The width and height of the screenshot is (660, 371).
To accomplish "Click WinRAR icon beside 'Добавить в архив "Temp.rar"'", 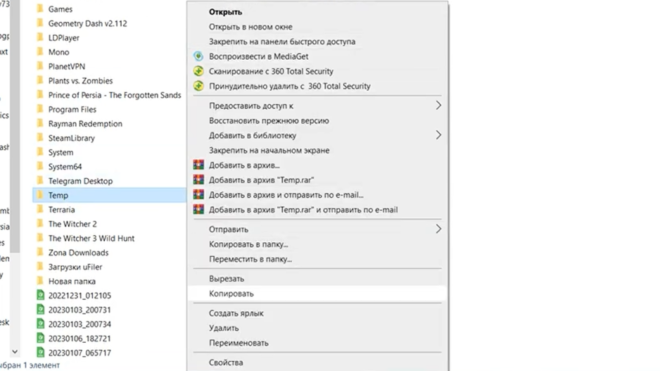I will (198, 180).
